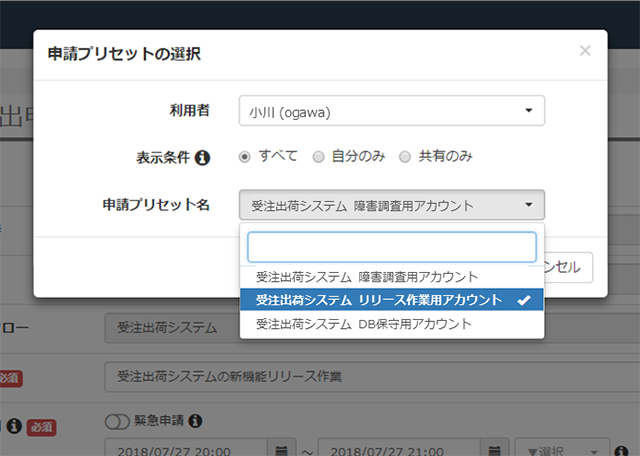Image resolution: width=640 pixels, height=456 pixels.
Task: Select the 自分のみ radio button
Action: 318,157
